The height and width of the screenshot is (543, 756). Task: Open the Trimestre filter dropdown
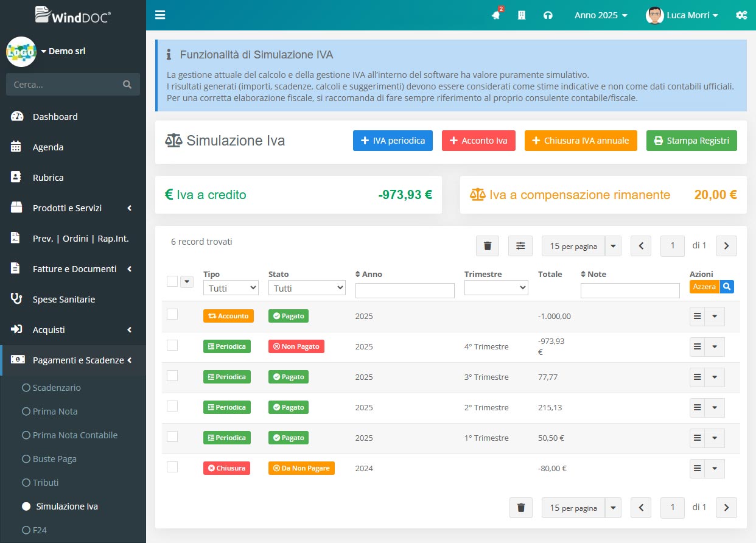496,288
